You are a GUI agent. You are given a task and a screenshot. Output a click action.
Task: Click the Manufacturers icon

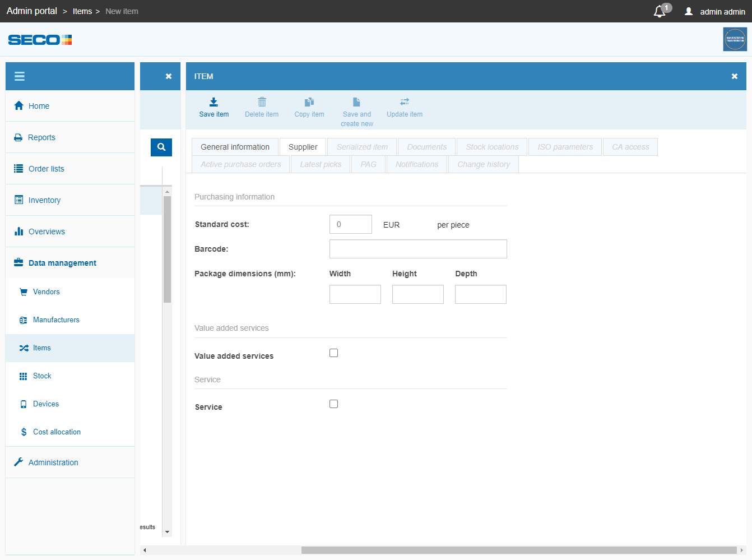(24, 320)
